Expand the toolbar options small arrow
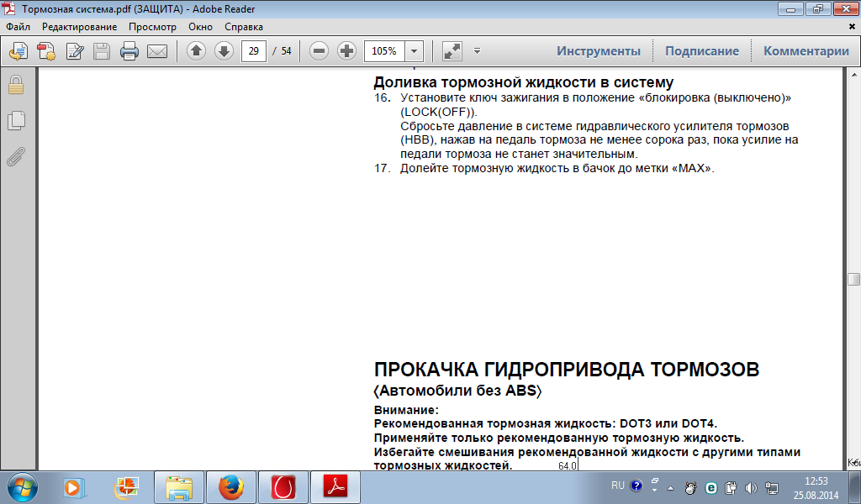 click(x=477, y=51)
